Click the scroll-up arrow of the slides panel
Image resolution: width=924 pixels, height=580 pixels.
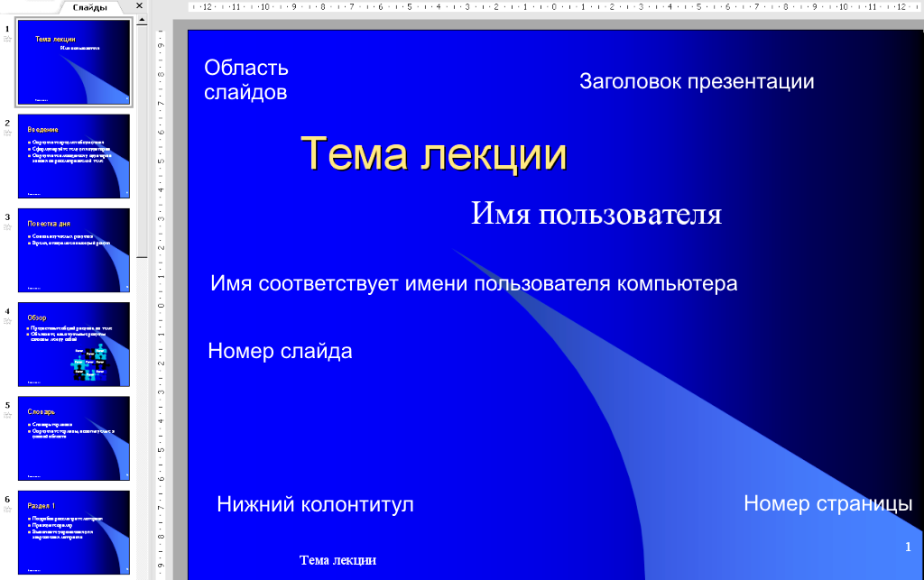142,22
